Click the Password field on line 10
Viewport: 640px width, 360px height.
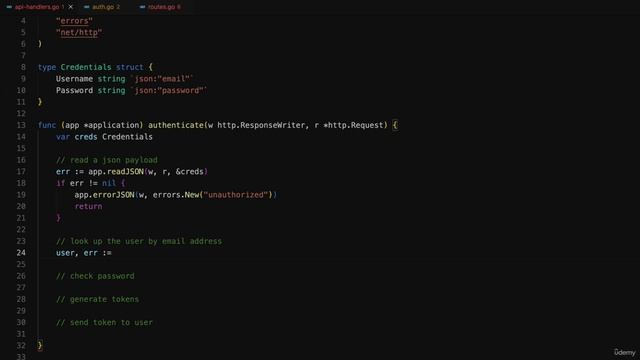74,90
